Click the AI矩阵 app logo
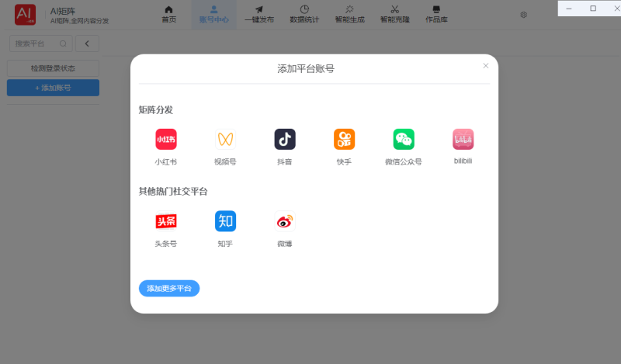 pos(26,15)
